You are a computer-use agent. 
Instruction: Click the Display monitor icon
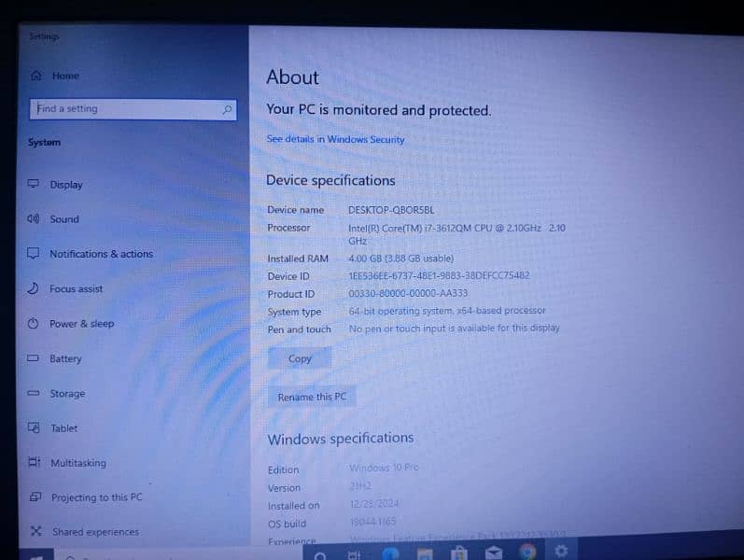(34, 184)
